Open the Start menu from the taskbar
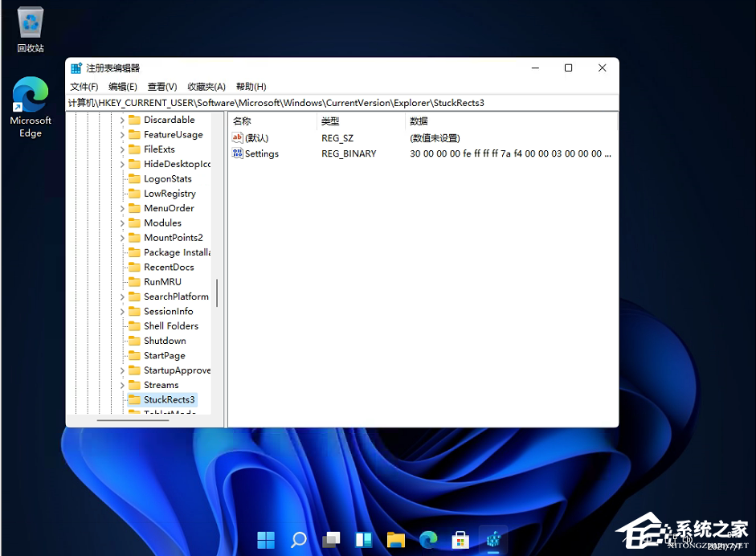756x556 pixels. pyautogui.click(x=266, y=539)
